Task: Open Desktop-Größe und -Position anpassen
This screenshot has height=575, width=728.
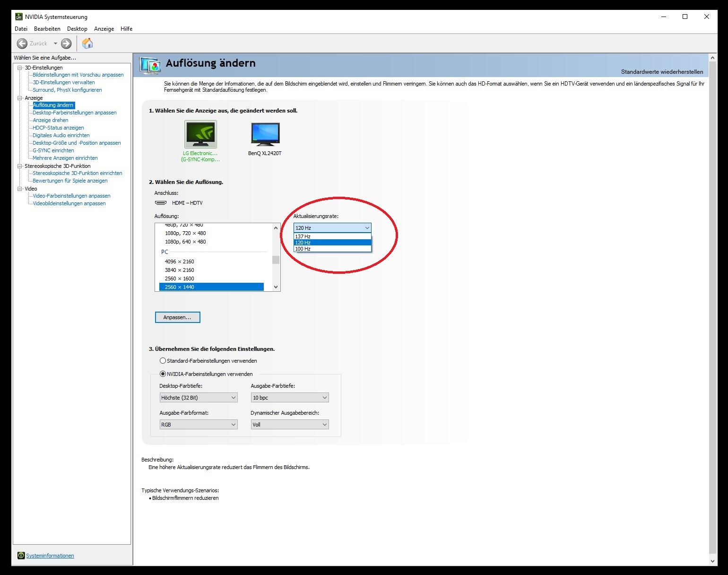Action: click(x=77, y=143)
